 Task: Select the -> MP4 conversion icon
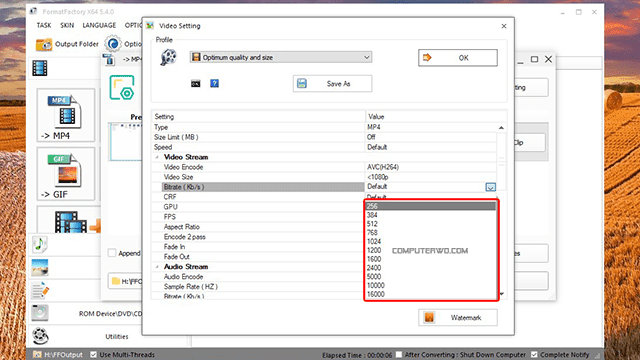tap(66, 116)
